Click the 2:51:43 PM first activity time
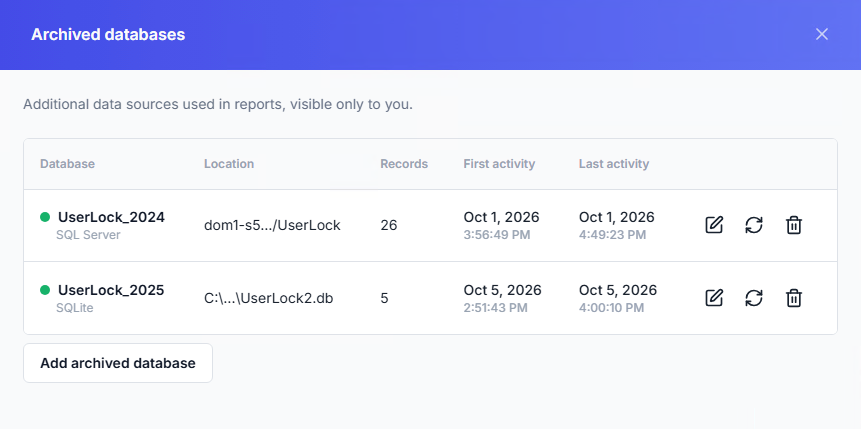 495,308
